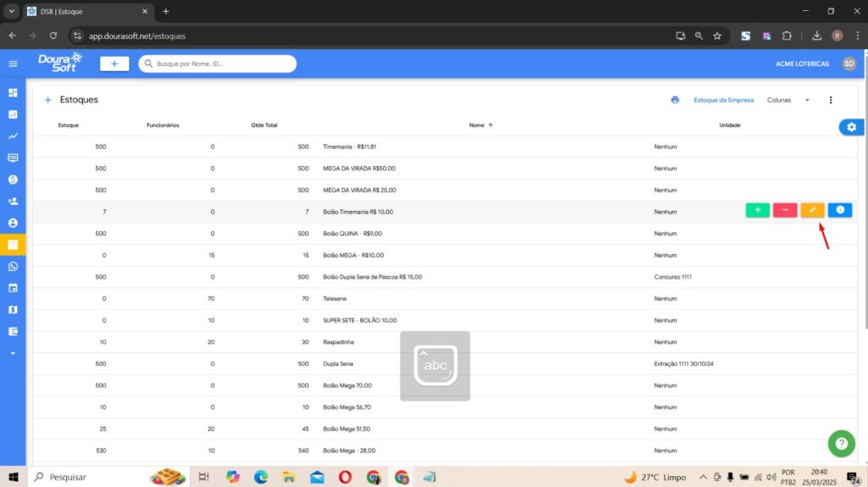Open the WhatsApp section in sidebar
868x487 pixels.
13,267
